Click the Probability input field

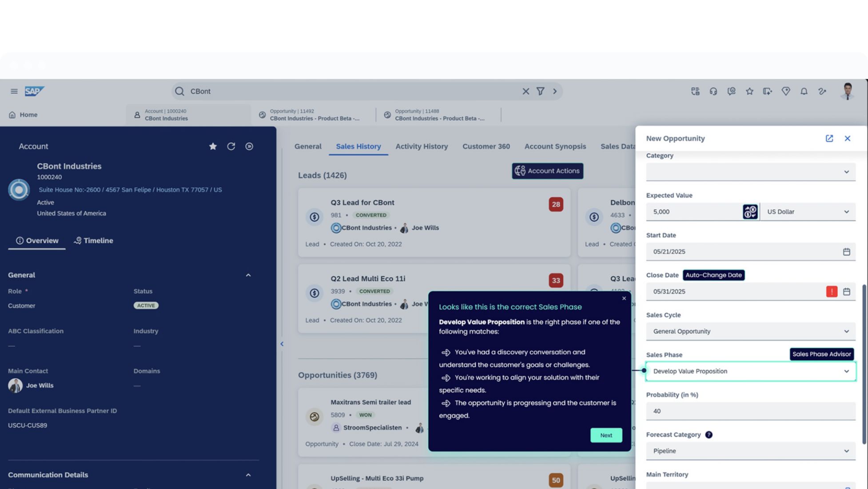click(x=750, y=411)
